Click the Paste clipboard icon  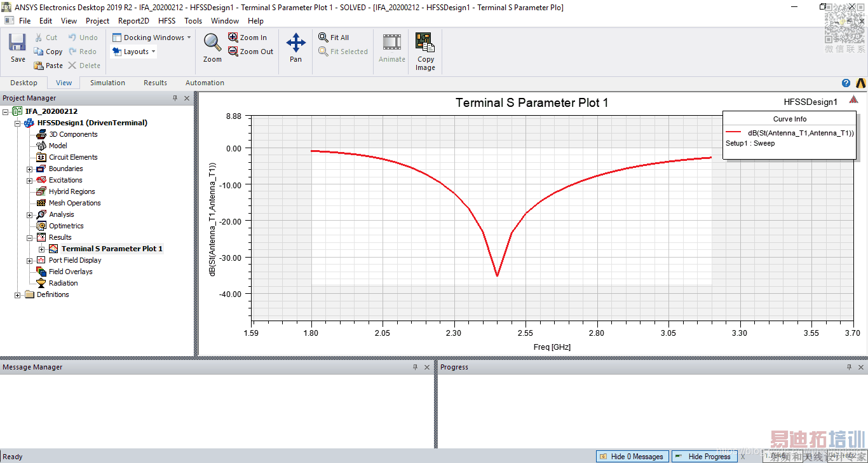(39, 66)
